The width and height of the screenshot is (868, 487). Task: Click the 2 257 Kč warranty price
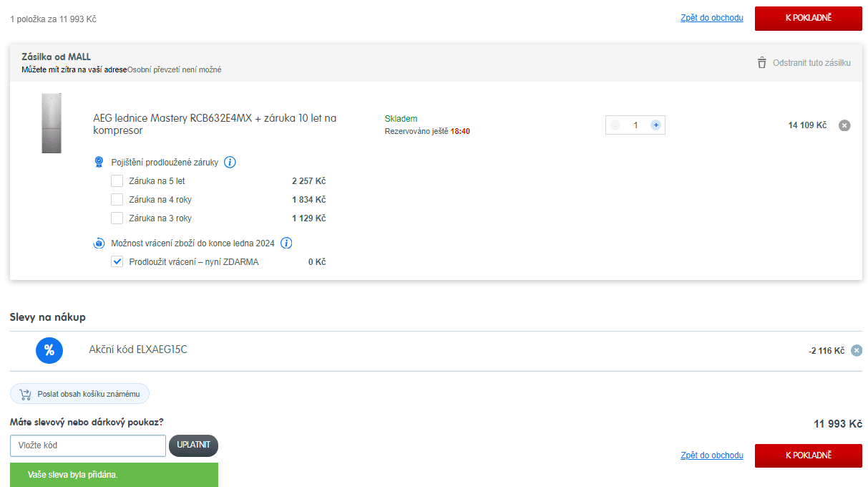click(x=308, y=181)
